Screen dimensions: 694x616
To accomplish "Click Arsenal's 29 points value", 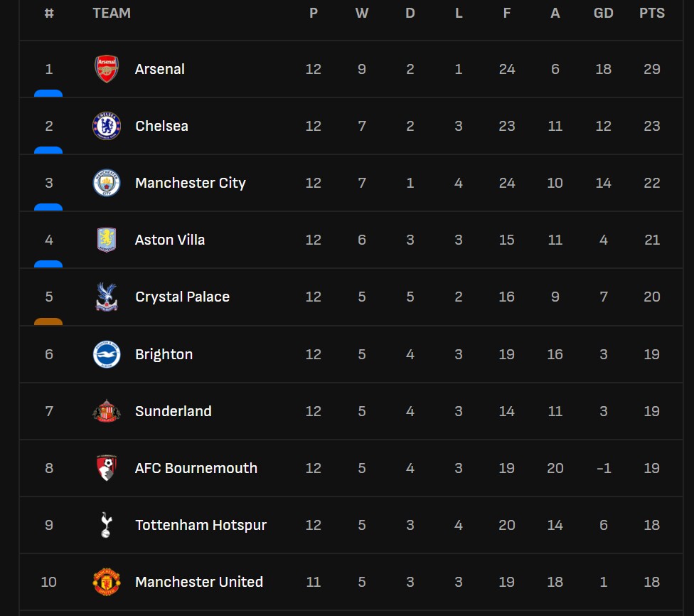I will coord(652,69).
